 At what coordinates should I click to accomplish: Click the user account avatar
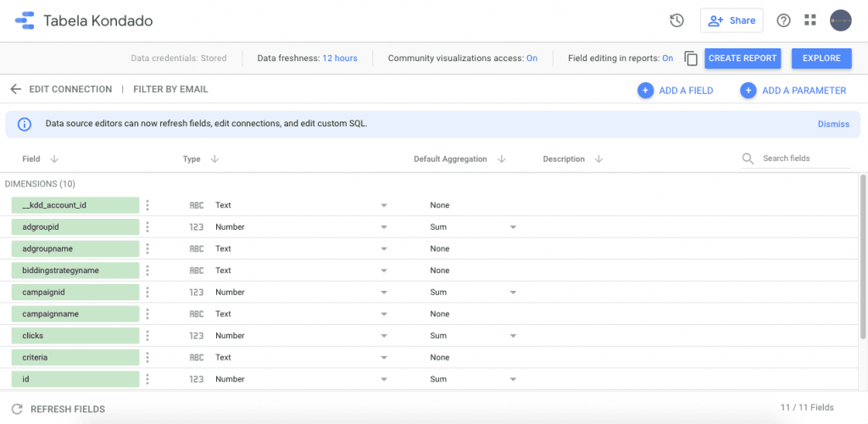pos(840,20)
